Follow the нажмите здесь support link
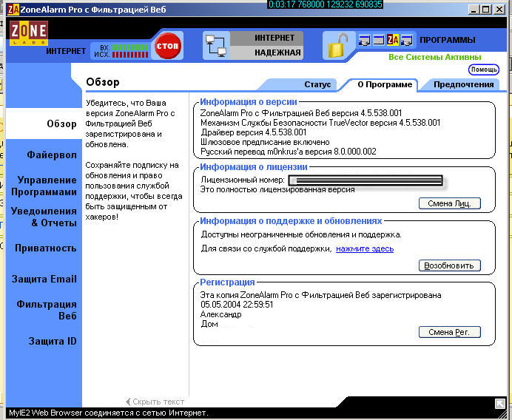This screenshot has width=512, height=420. pyautogui.click(x=365, y=248)
